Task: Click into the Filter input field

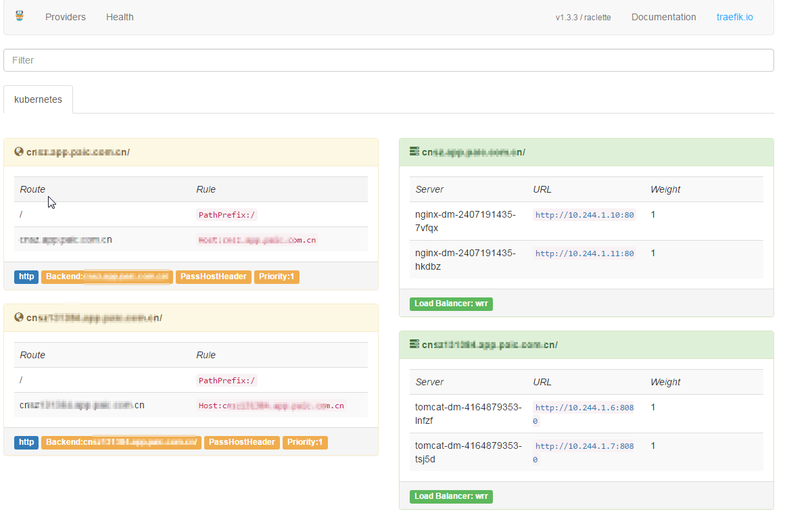Action: [x=389, y=60]
